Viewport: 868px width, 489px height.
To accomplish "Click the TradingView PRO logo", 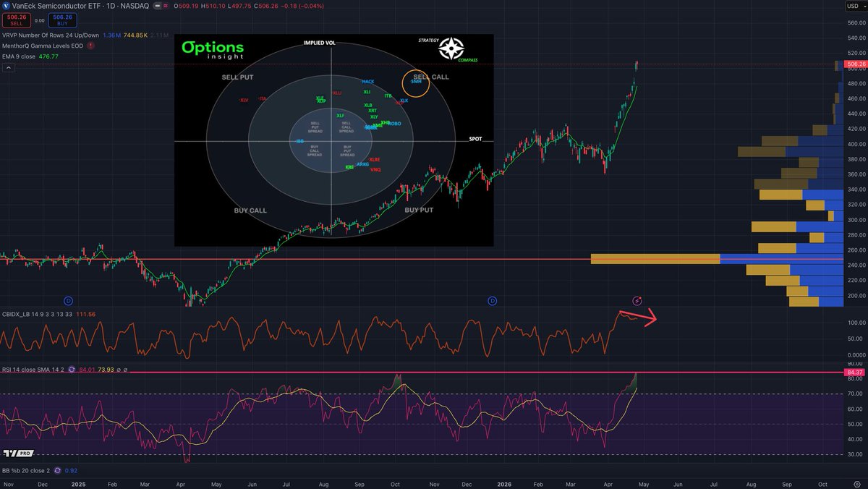I will point(19,453).
